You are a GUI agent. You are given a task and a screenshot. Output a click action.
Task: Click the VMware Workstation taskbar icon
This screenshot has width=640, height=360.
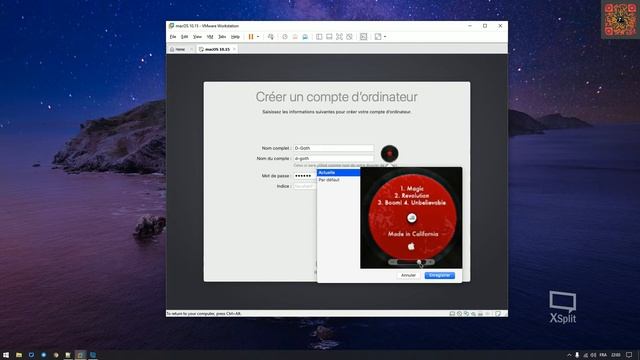pyautogui.click(x=80, y=355)
